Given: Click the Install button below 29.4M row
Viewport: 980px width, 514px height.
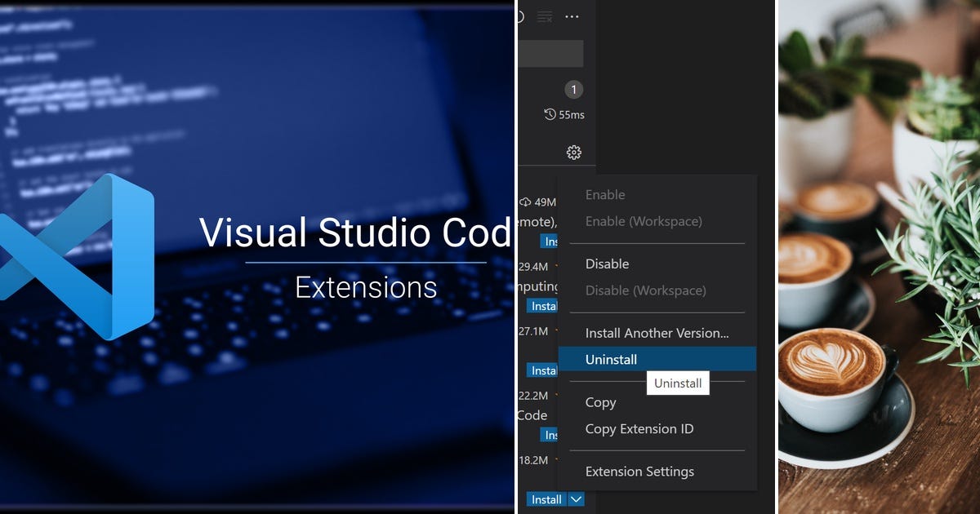Looking at the screenshot, I should 543,306.
